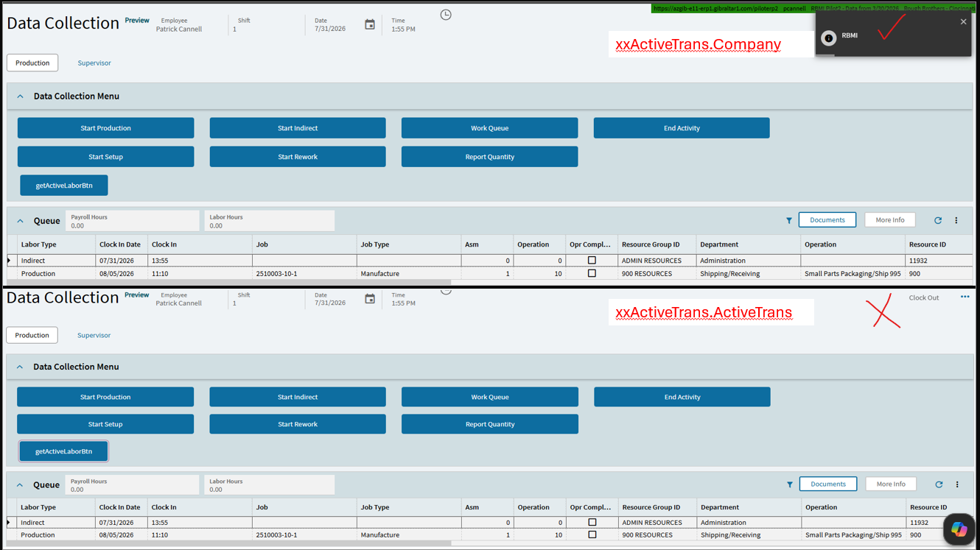Collapse the Queue panel in the Company screen
This screenshot has height=550, width=980.
click(x=21, y=221)
